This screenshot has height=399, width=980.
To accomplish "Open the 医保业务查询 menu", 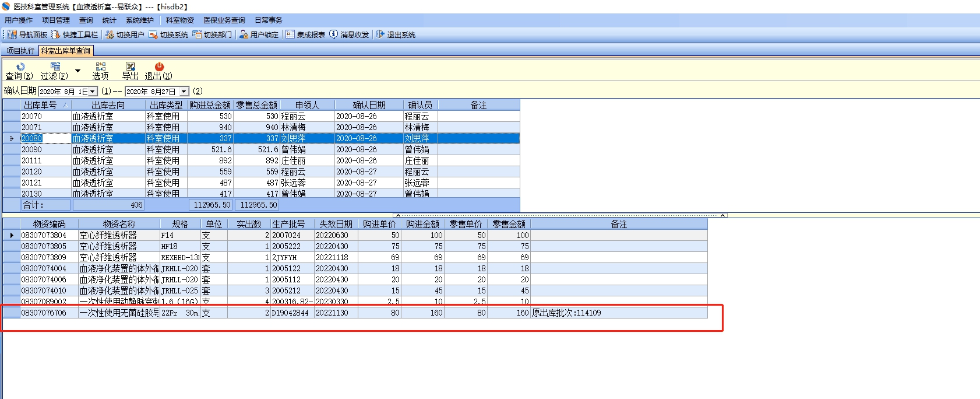I will click(x=224, y=20).
